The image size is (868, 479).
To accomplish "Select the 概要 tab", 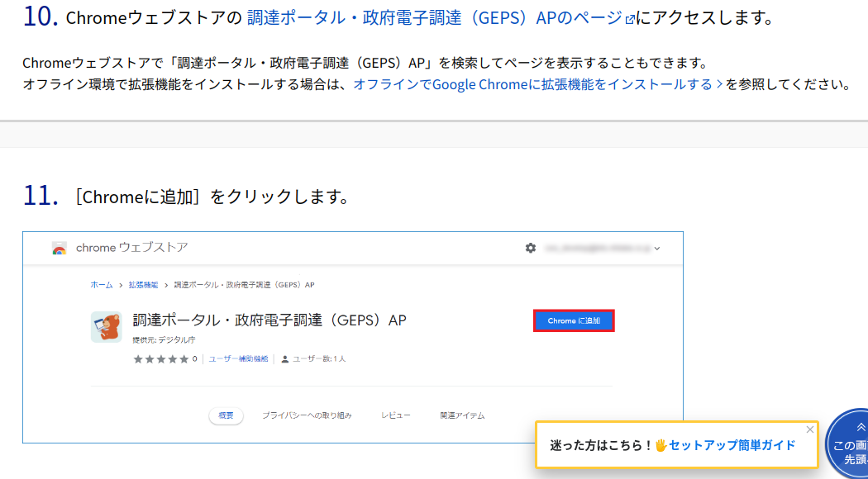I will [x=226, y=415].
